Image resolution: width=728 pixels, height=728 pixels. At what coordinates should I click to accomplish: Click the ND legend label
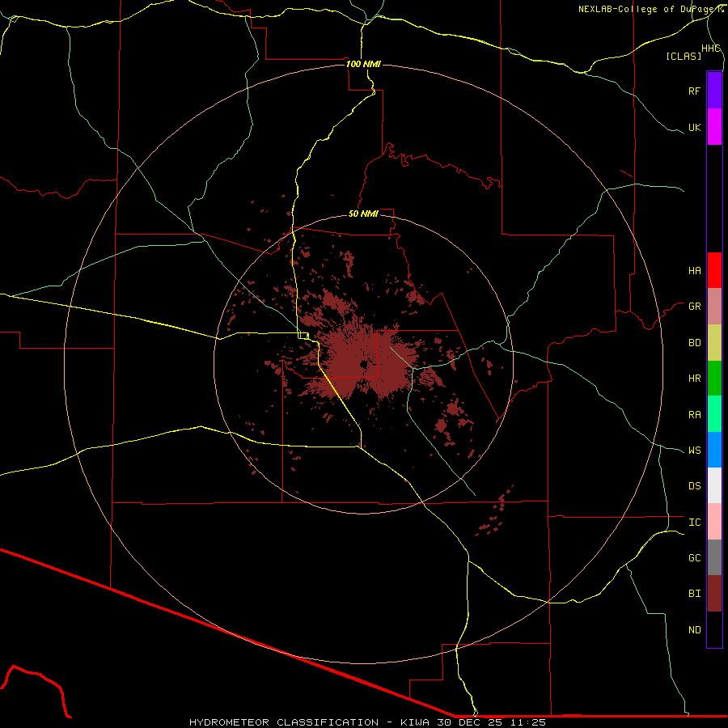point(694,630)
